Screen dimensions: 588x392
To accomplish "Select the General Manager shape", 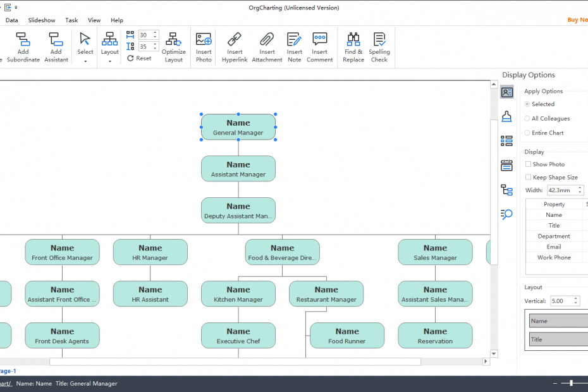I will click(238, 127).
